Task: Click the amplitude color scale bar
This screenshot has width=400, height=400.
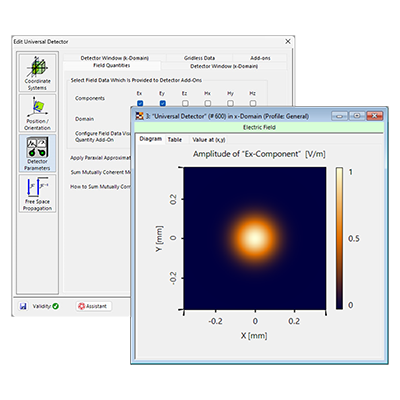Action: click(339, 238)
